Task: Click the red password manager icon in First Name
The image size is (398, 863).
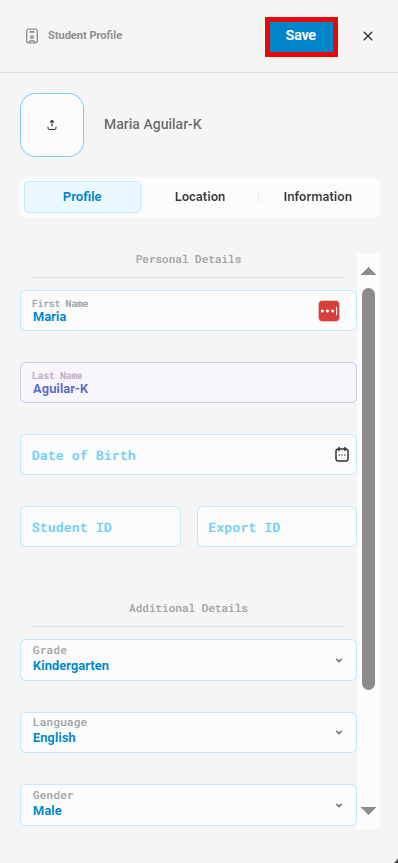Action: 329,311
